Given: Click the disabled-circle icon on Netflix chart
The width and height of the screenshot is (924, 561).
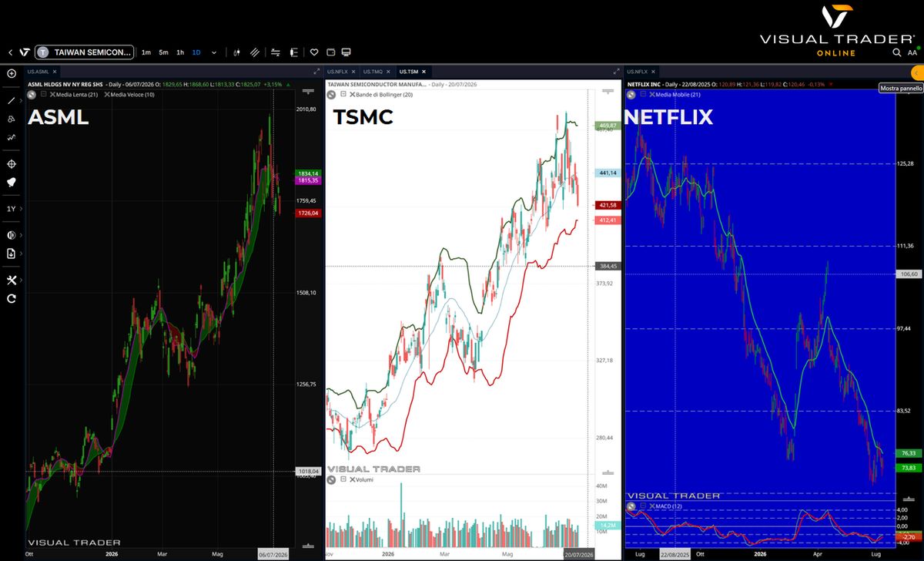Looking at the screenshot, I should pyautogui.click(x=631, y=95).
